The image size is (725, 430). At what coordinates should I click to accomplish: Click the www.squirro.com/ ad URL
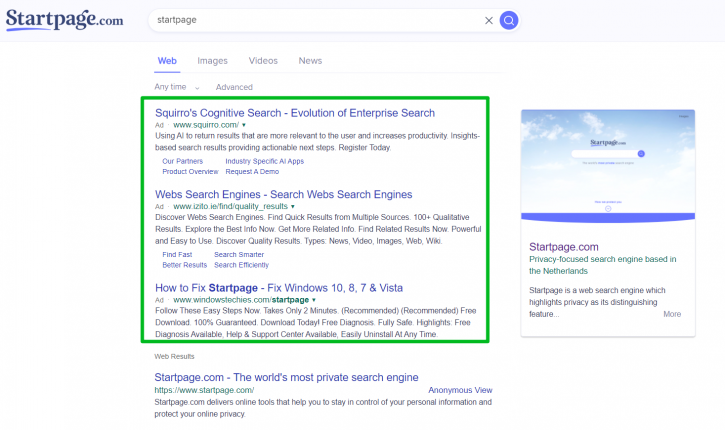[206, 125]
